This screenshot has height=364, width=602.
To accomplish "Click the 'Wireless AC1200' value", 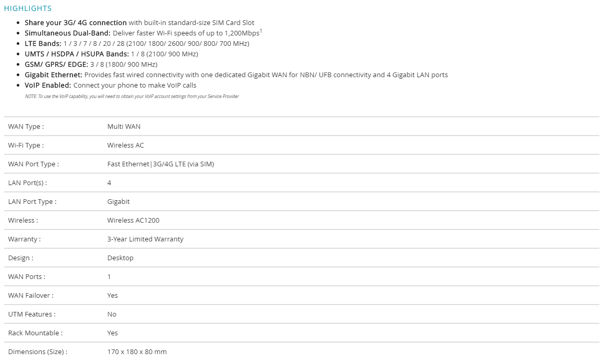I will coord(133,221).
